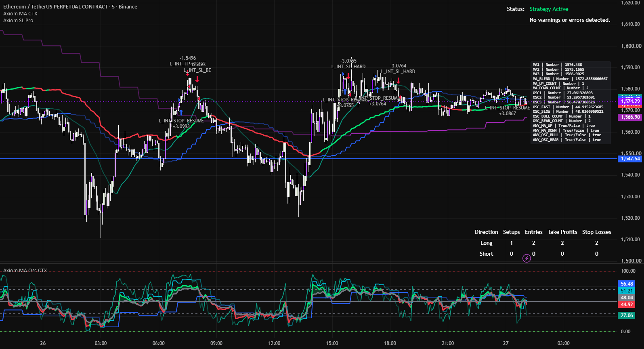Click the purple lightning bolt icon
Screen dimensions: 644x349
(x=527, y=258)
